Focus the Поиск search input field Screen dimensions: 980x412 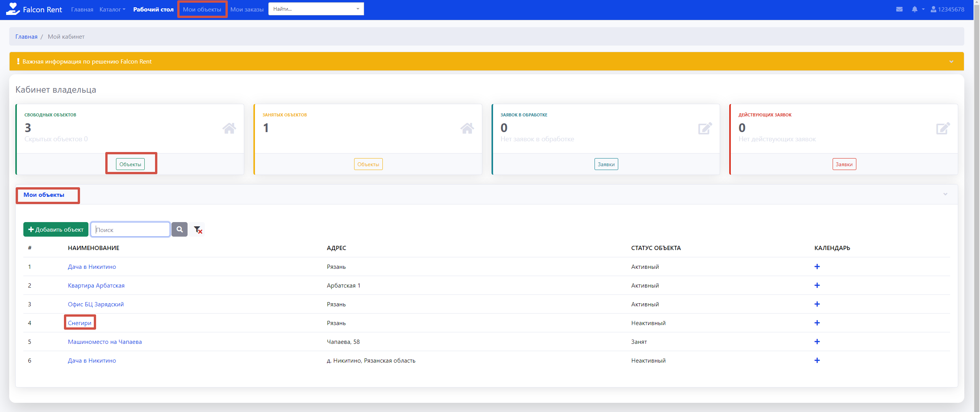(130, 229)
